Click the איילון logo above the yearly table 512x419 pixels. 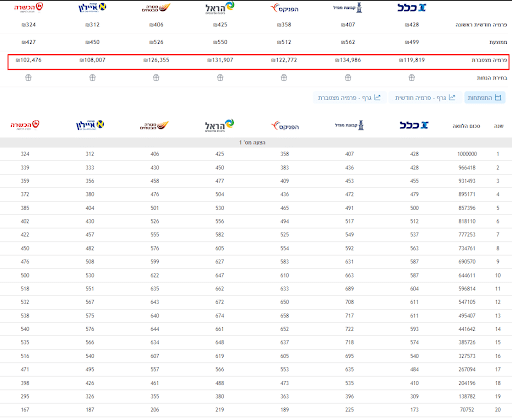[x=90, y=125]
